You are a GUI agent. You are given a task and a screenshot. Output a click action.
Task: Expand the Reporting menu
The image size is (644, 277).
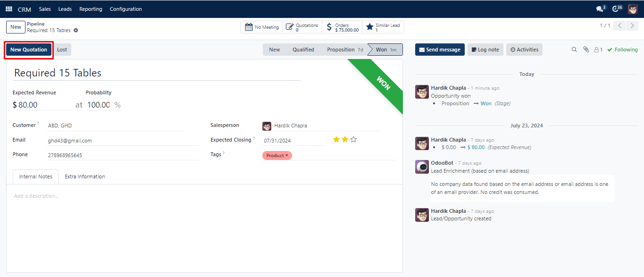pyautogui.click(x=91, y=9)
